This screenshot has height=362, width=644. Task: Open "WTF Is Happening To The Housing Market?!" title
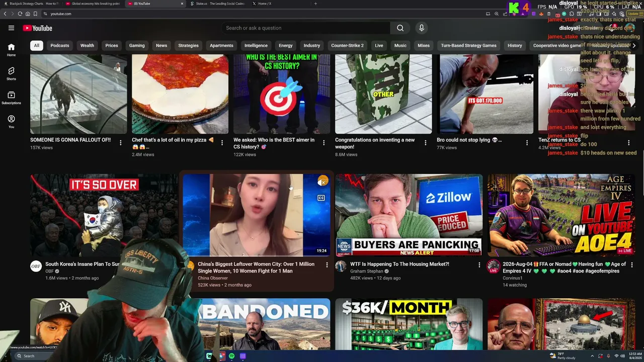pyautogui.click(x=399, y=264)
